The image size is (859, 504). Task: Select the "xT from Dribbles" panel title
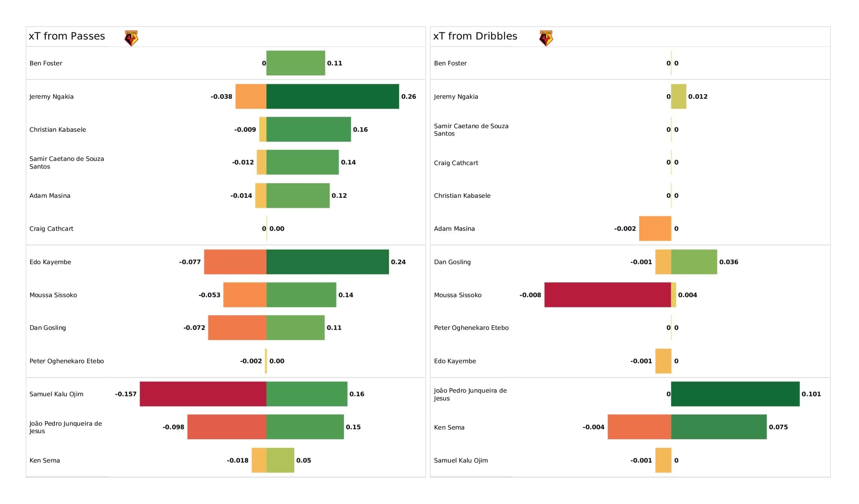[x=475, y=36]
